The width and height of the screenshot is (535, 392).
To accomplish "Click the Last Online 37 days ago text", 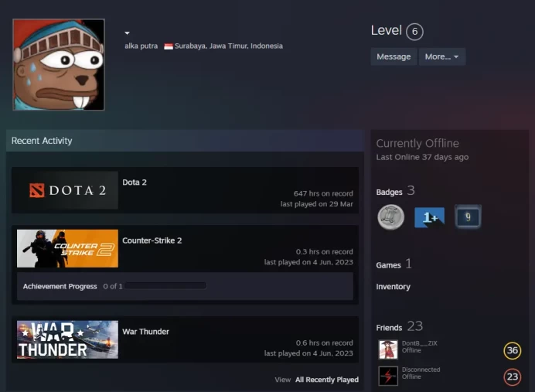I will coord(422,157).
